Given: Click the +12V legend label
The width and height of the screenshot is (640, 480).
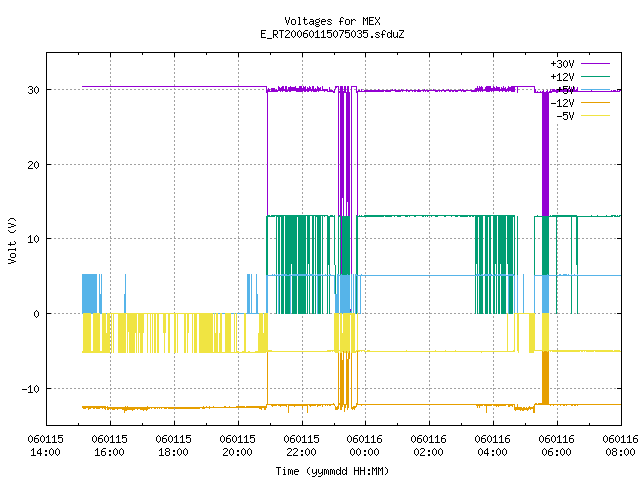Looking at the screenshot, I should [562, 77].
